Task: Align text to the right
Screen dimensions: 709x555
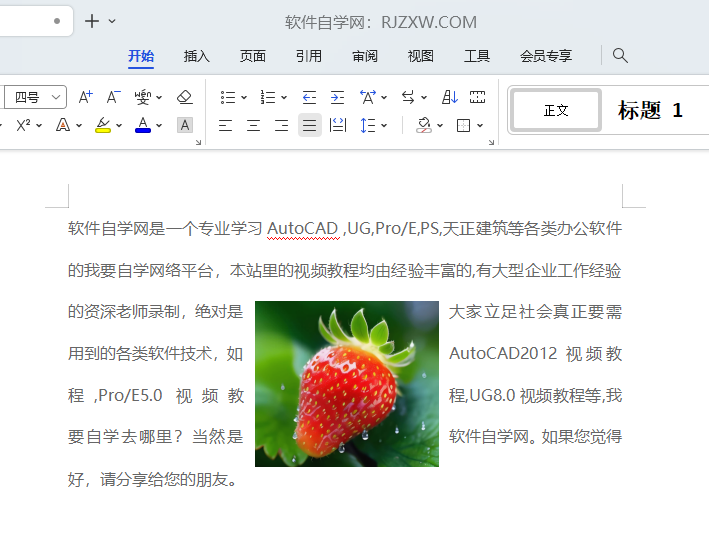Action: 281,125
